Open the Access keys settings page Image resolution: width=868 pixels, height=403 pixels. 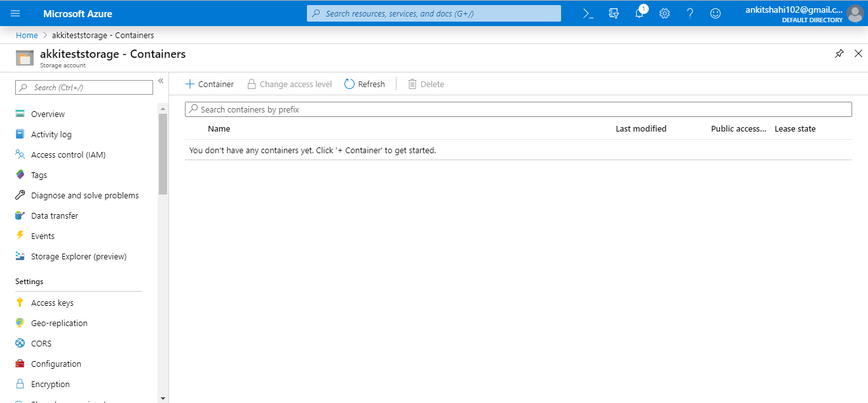tap(52, 303)
